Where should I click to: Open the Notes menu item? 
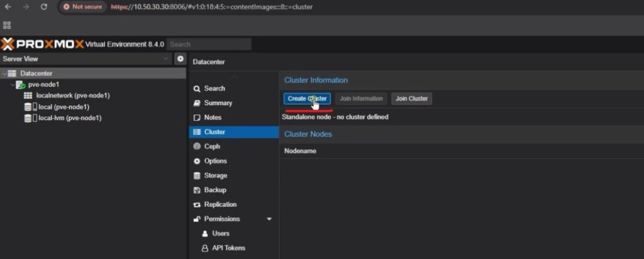[x=234, y=118]
